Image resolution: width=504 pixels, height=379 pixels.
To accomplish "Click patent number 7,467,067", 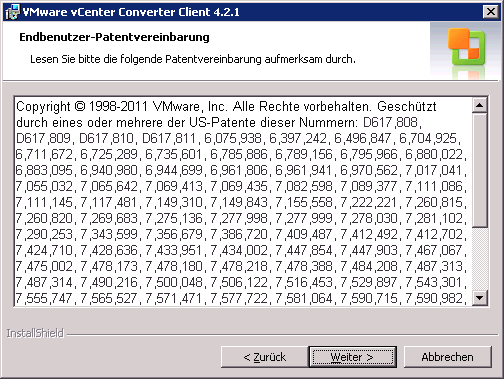I will pos(434,250).
